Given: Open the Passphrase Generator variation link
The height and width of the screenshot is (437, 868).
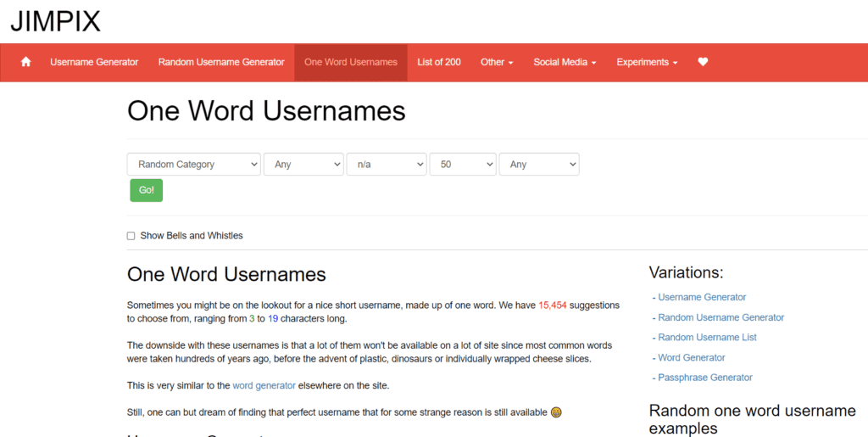Looking at the screenshot, I should tap(705, 378).
